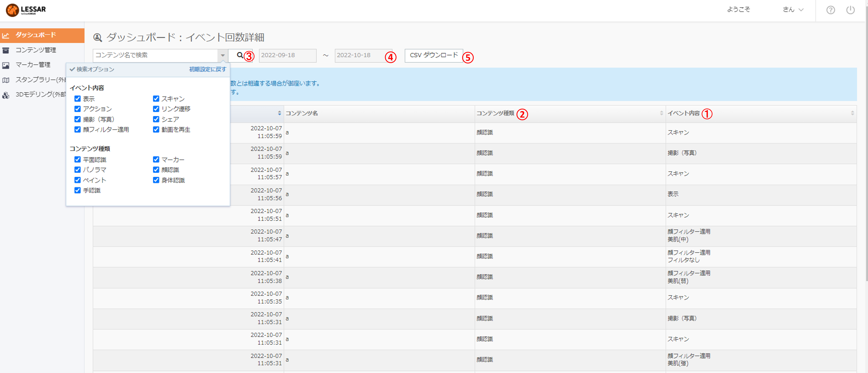Click the magnifier search button
The height and width of the screenshot is (373, 868).
pyautogui.click(x=240, y=55)
